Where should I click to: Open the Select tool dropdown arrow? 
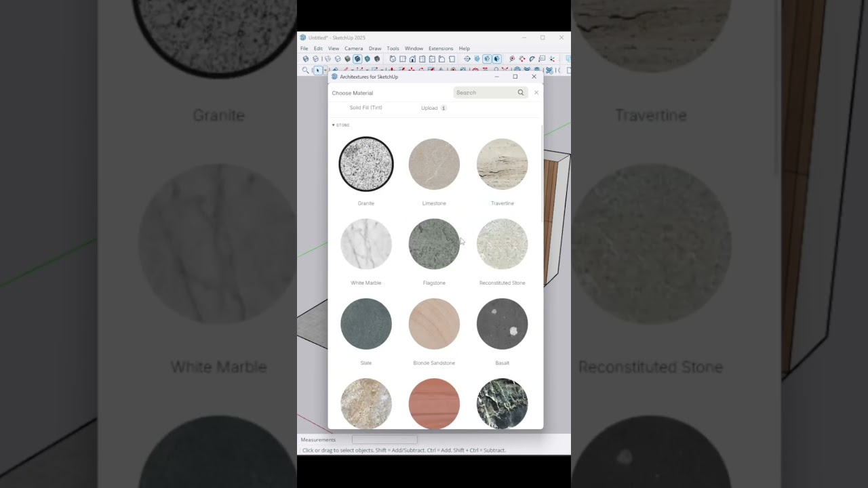pos(325,70)
